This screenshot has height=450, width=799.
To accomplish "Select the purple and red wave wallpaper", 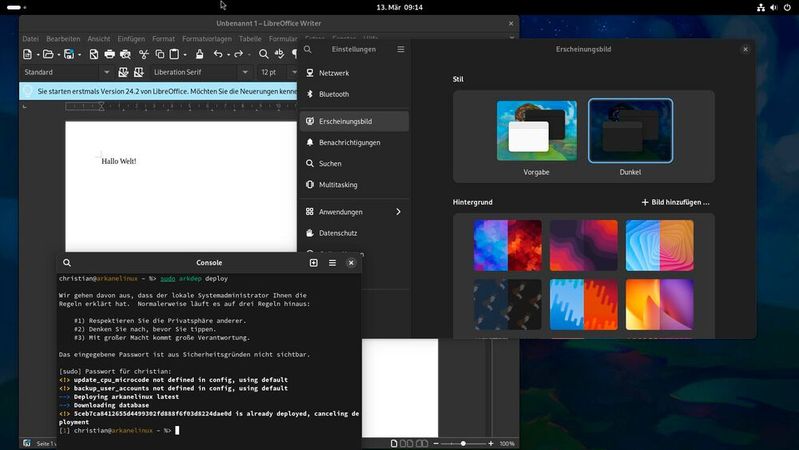I will tap(583, 245).
